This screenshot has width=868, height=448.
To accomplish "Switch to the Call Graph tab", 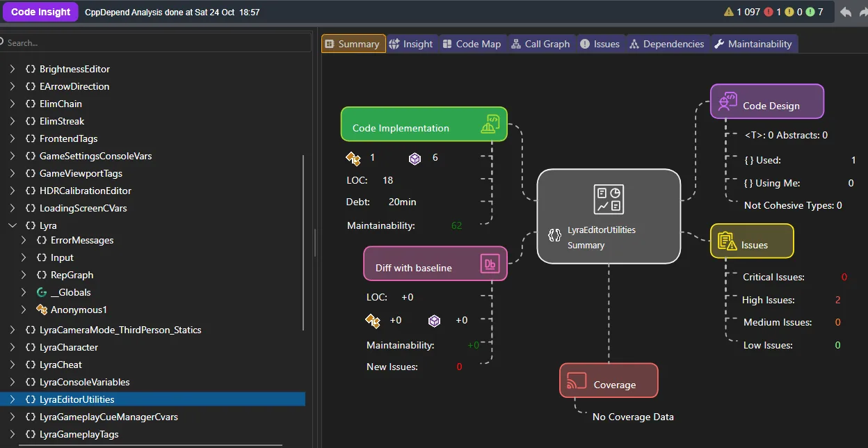I will click(x=540, y=44).
